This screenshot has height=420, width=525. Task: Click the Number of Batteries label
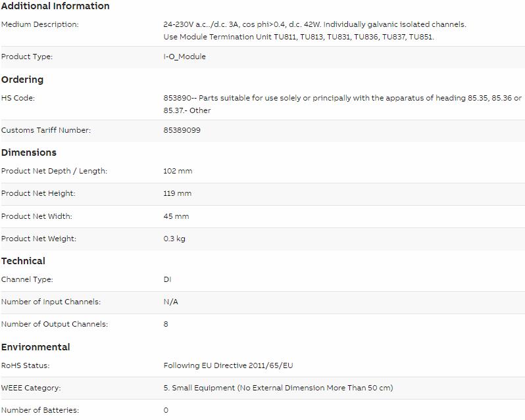(40, 410)
